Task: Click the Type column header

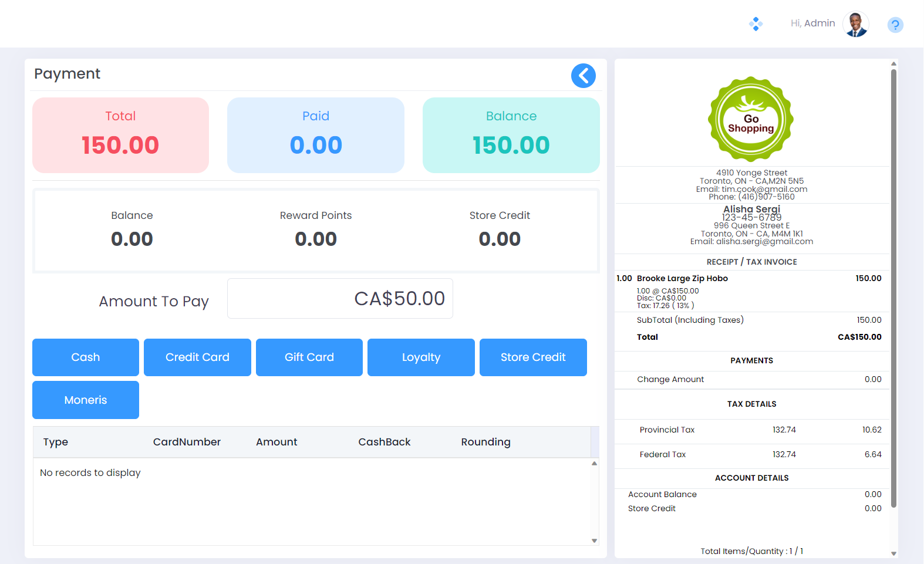Action: (x=56, y=442)
